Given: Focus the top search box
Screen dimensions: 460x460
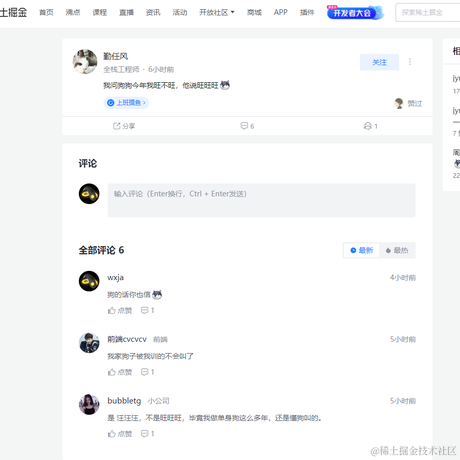Looking at the screenshot, I should (428, 13).
